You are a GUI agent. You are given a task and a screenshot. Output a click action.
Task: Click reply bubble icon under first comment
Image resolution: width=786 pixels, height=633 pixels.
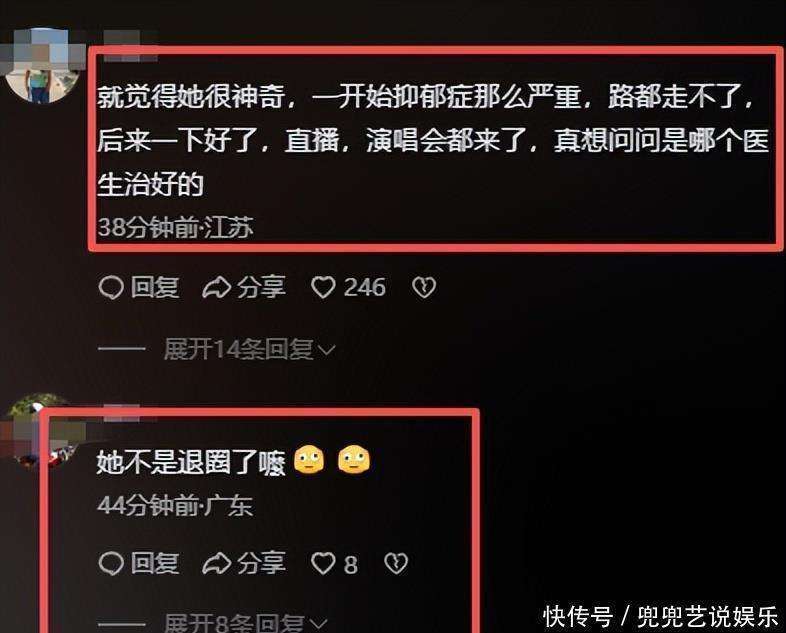tap(111, 288)
